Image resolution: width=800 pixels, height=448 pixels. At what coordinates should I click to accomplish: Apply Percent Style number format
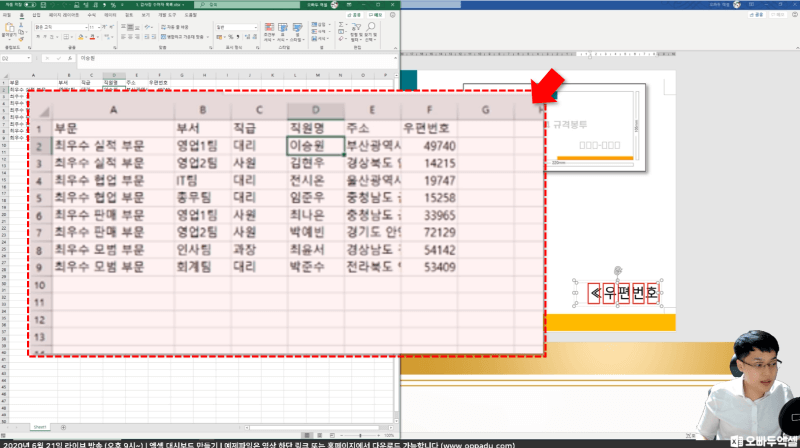pyautogui.click(x=231, y=37)
